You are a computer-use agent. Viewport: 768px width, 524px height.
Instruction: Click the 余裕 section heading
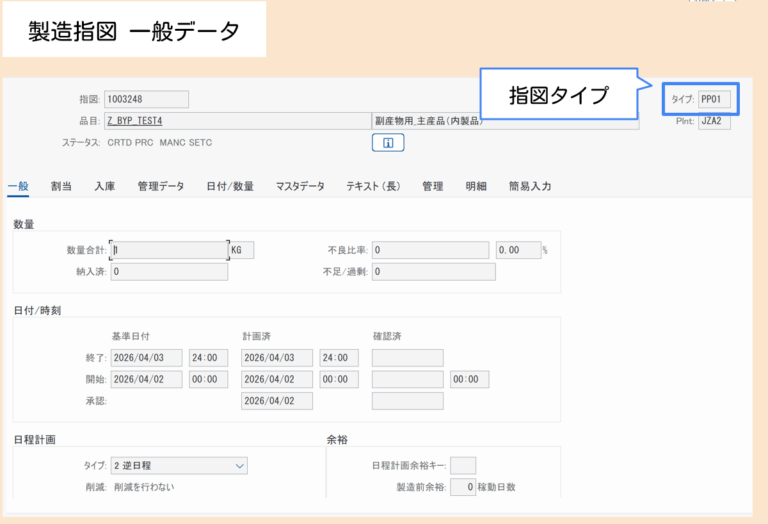337,440
